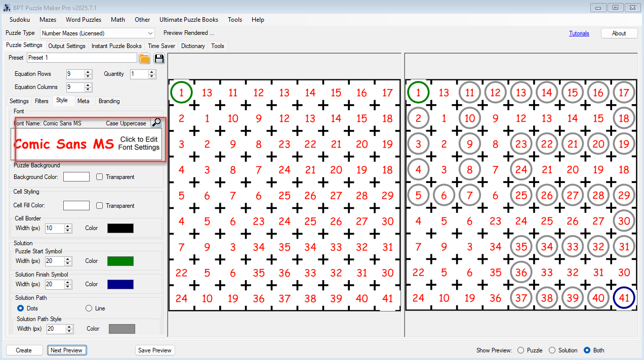
Task: Open the Tutorials link
Action: point(579,33)
